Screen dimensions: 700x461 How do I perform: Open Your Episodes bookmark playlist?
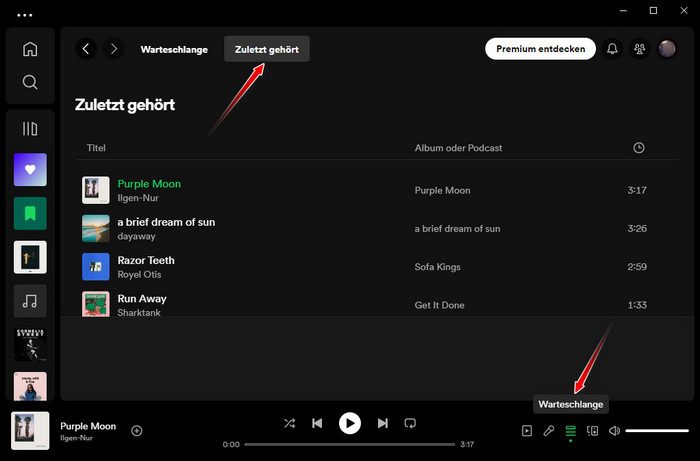point(30,213)
